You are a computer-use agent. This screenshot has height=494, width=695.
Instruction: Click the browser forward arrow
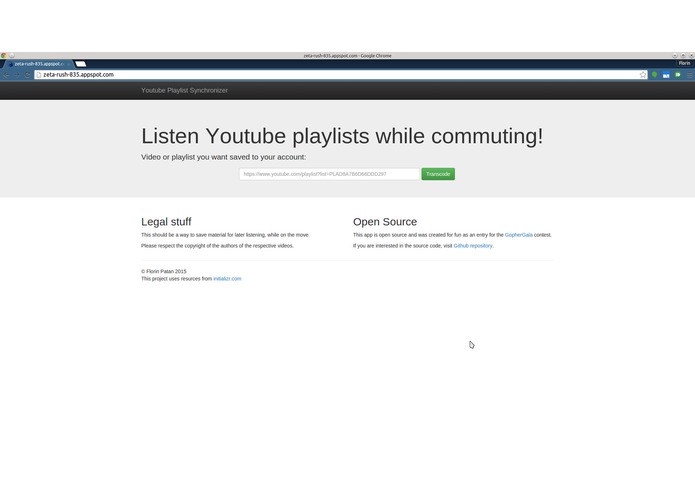coord(17,75)
